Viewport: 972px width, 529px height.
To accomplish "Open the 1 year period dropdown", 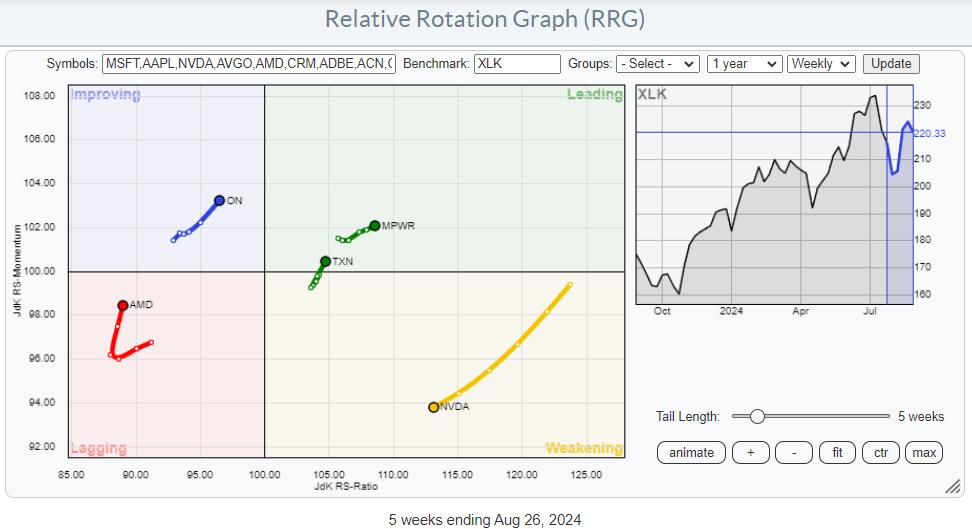I will (743, 63).
